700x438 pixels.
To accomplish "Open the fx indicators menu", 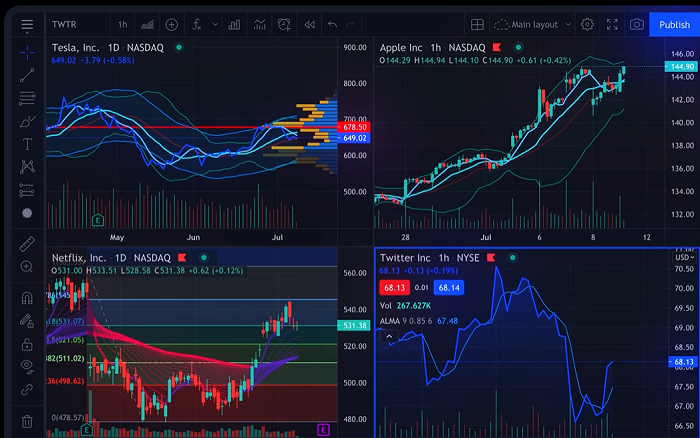I will 196,25.
